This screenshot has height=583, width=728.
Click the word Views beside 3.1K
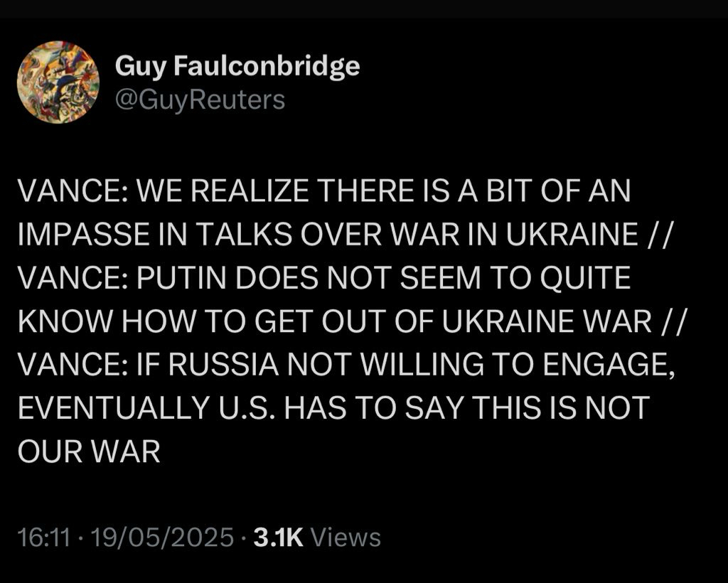coord(346,537)
